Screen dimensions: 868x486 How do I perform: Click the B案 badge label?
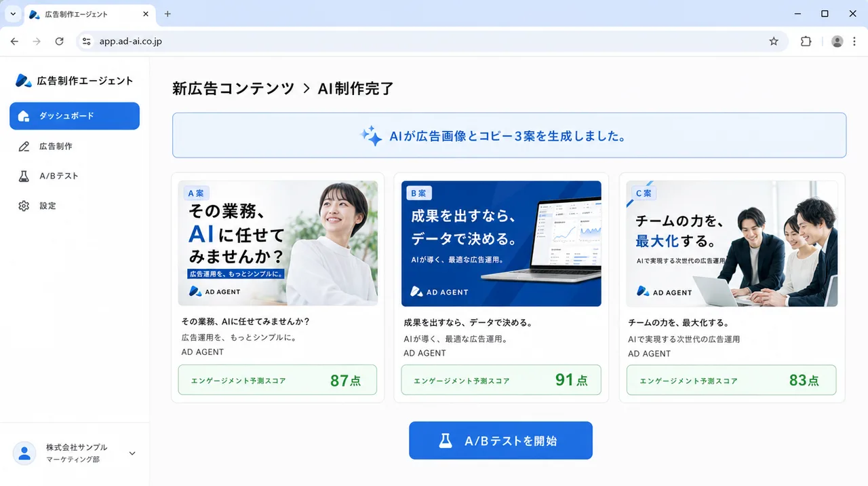pyautogui.click(x=419, y=193)
